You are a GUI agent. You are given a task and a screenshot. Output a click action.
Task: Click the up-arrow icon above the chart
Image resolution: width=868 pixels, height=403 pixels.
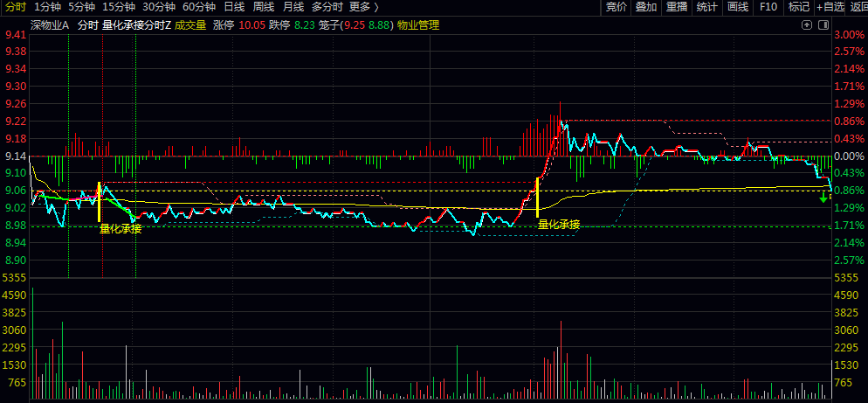click(x=807, y=25)
